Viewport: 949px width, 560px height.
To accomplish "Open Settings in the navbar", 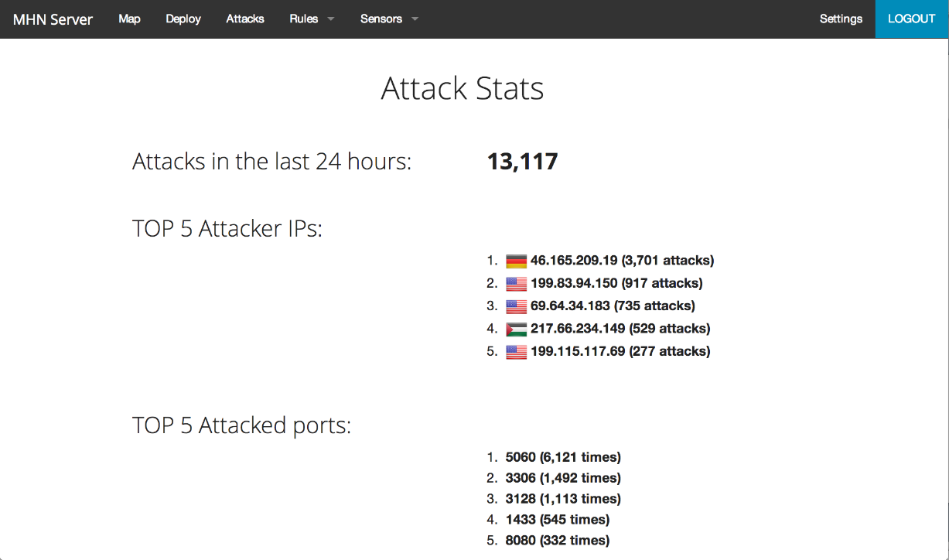I will tap(841, 19).
